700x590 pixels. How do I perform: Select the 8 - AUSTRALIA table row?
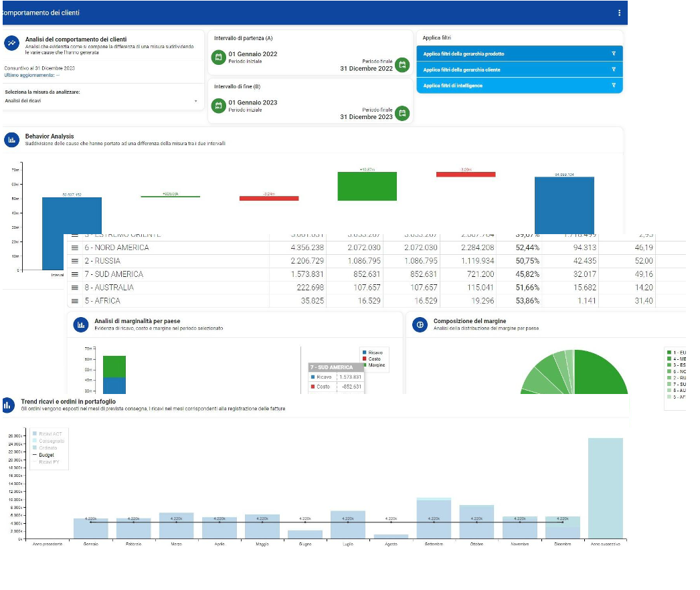tap(376, 288)
